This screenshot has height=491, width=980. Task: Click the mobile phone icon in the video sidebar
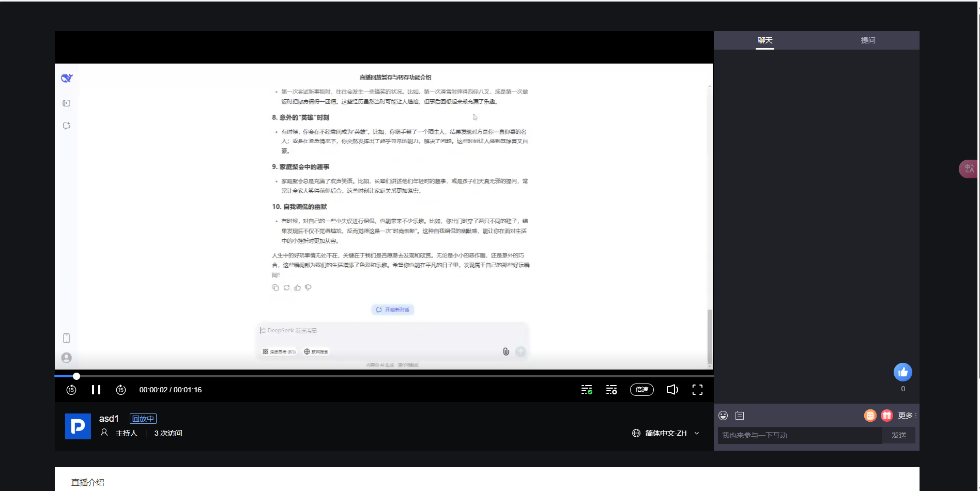67,338
